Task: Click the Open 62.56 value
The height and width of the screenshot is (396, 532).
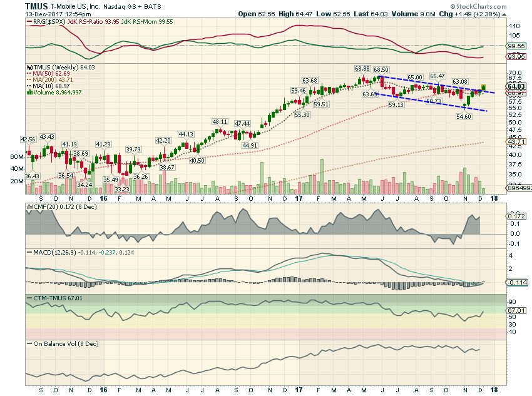Action: pos(256,14)
